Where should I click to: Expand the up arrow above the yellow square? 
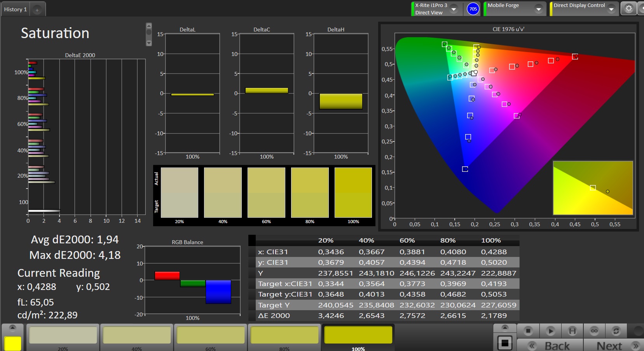[x=12, y=328]
